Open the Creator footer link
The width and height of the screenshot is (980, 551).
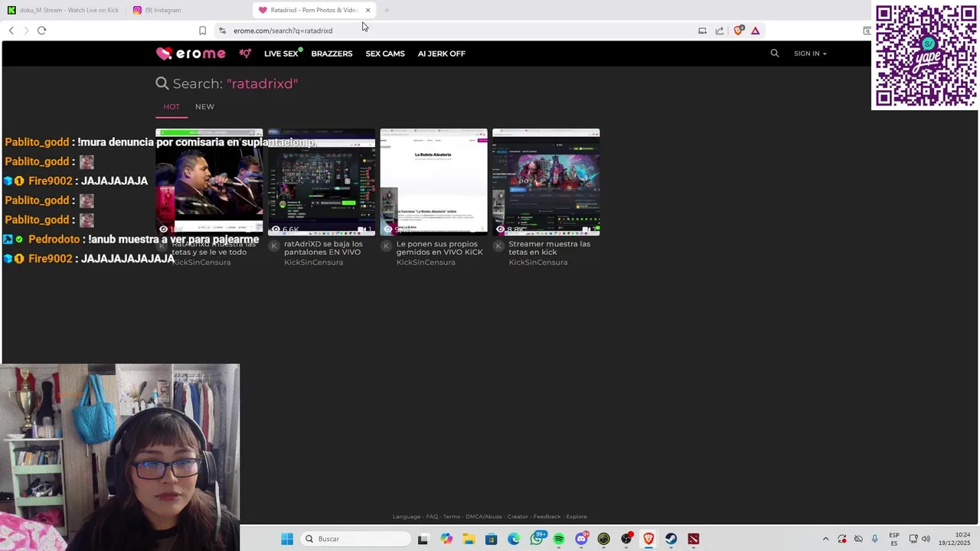click(518, 517)
